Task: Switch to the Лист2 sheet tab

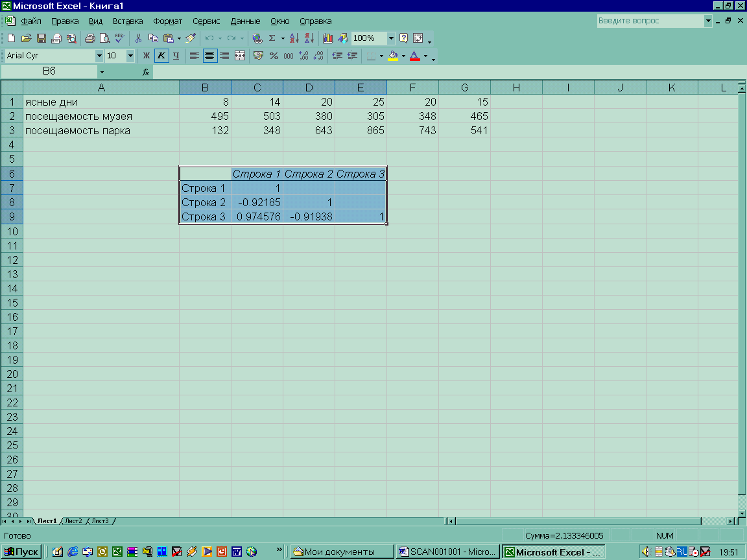Action: 73,521
